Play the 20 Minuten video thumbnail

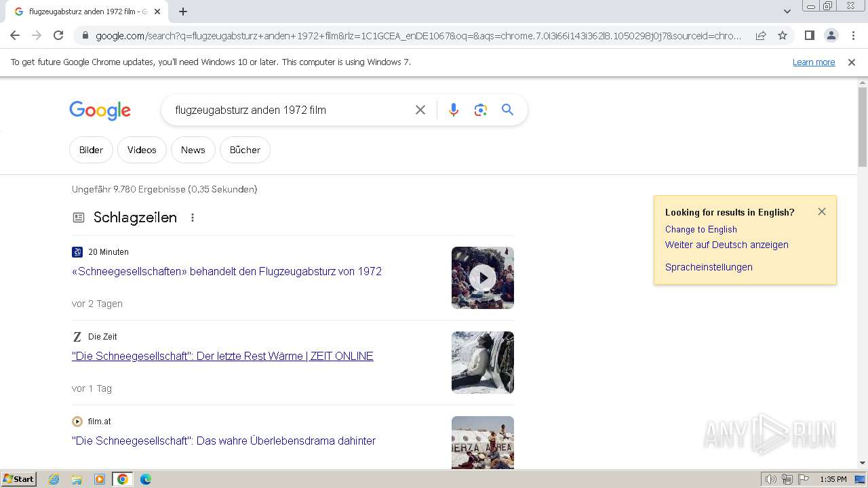click(483, 278)
